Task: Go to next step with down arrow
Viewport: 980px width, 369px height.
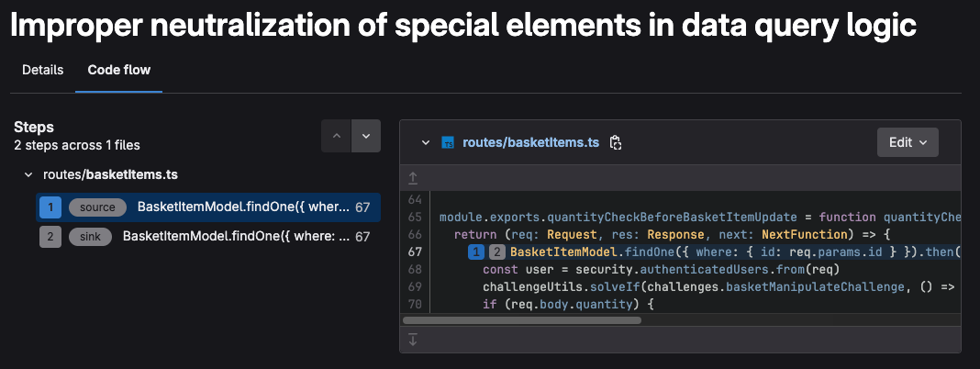Action: pyautogui.click(x=366, y=136)
